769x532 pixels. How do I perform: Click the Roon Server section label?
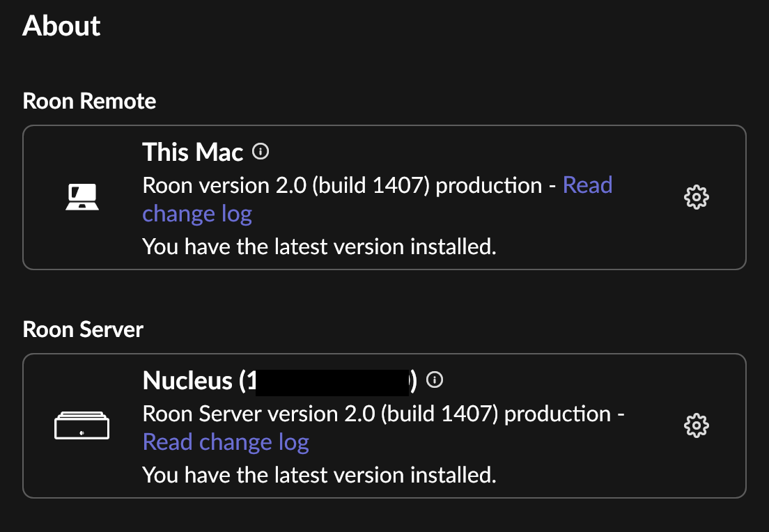pos(83,329)
